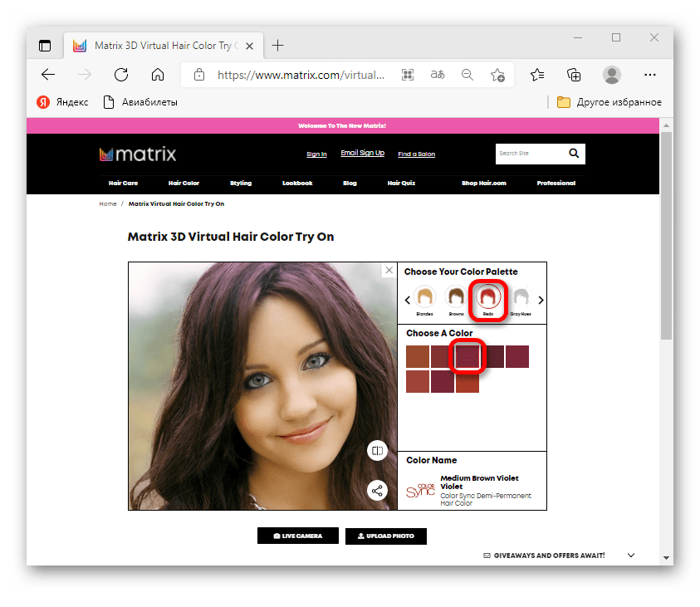The width and height of the screenshot is (700, 607).
Task: Open the favorites list
Action: [x=537, y=75]
